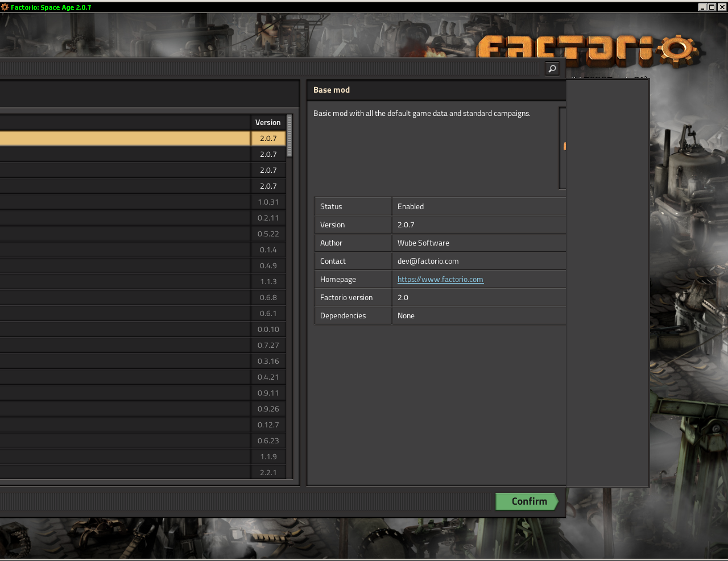The height and width of the screenshot is (561, 728).
Task: Select the mod row with version 1.0.31
Action: point(143,202)
